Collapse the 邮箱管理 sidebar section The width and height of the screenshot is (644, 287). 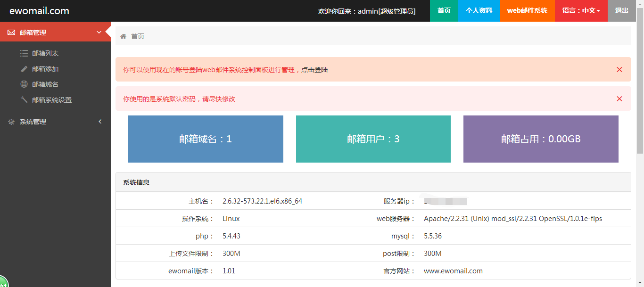click(x=99, y=32)
